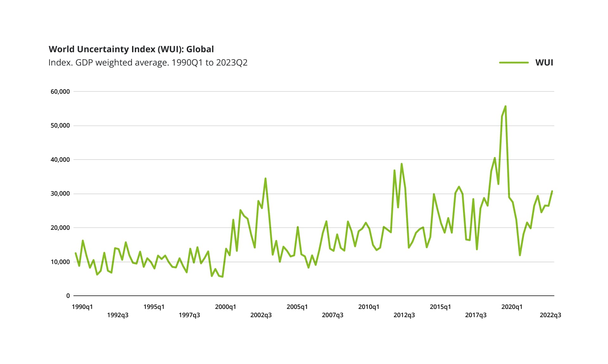
Task: Click the 2007q3 x-axis label
Action: pyautogui.click(x=332, y=315)
